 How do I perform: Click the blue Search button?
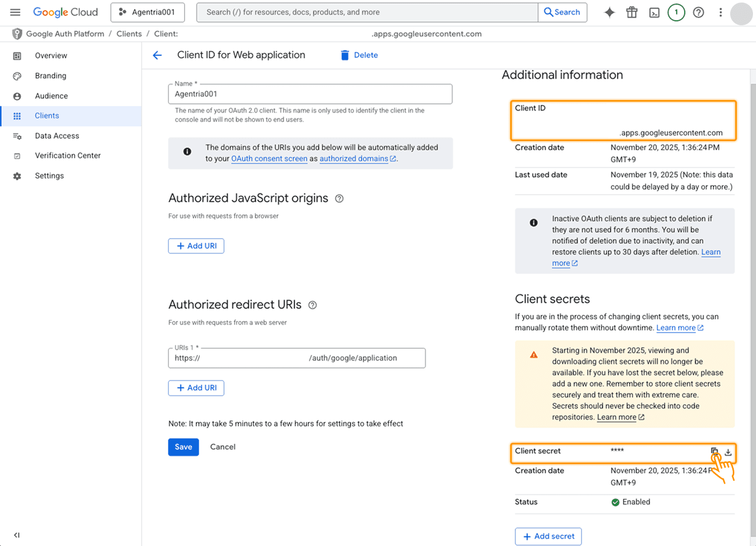562,12
